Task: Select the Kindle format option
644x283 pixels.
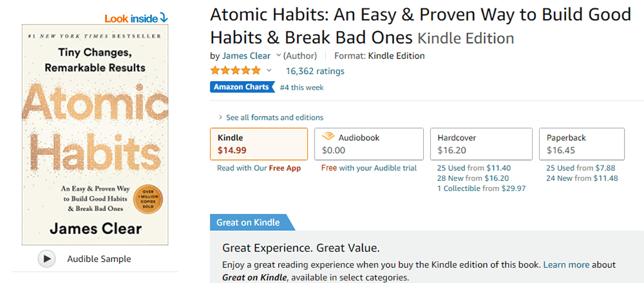Action: (x=259, y=143)
